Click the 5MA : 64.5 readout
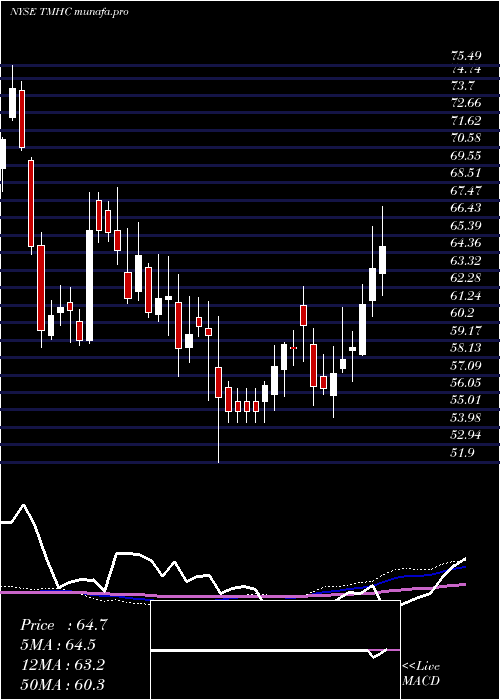The height and width of the screenshot is (700, 500). [58, 645]
